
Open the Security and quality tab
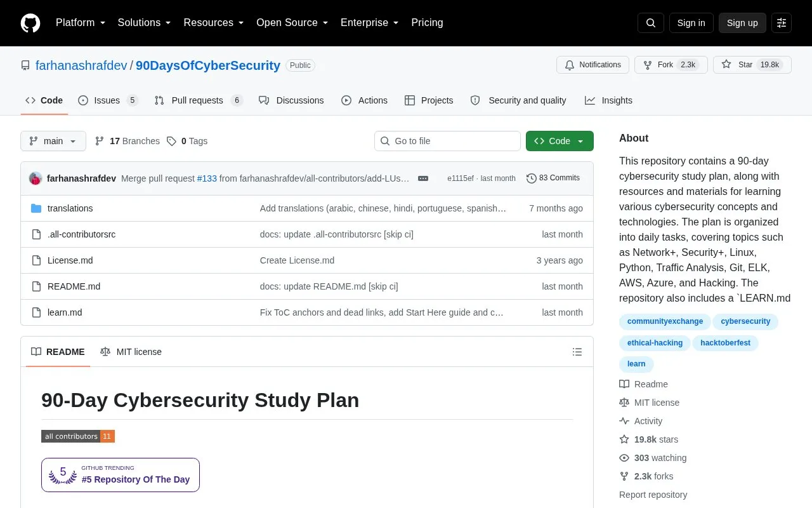[519, 100]
